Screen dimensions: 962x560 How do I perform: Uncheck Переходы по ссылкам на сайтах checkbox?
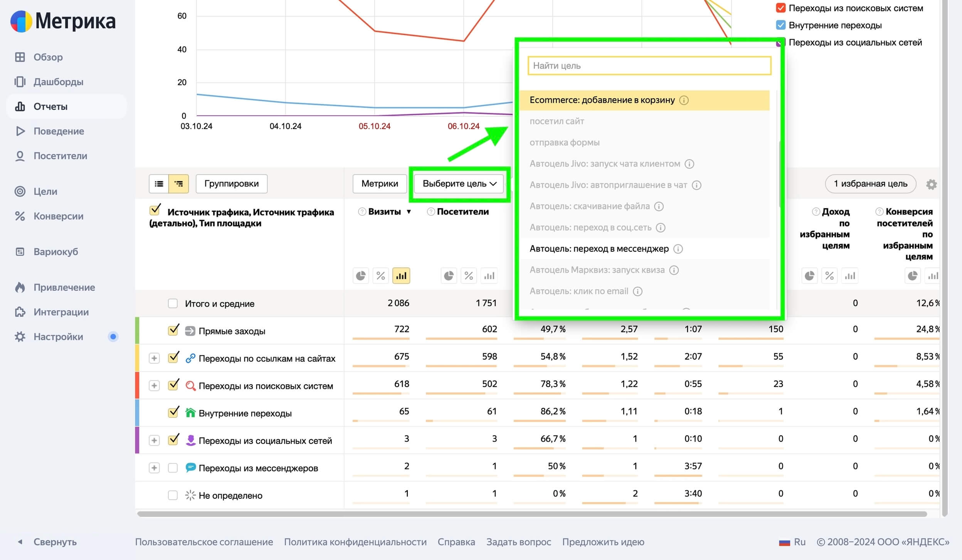(173, 358)
